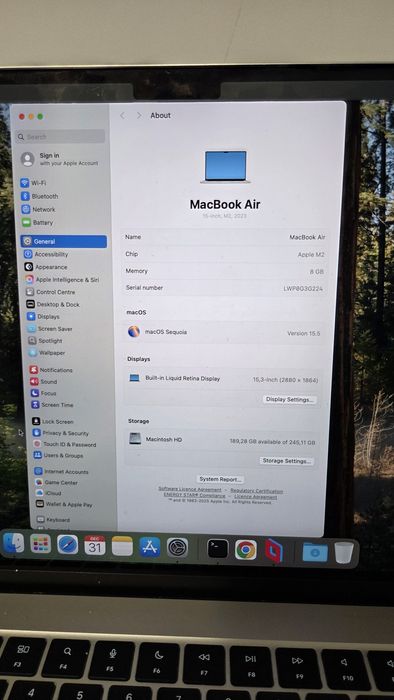Open Touch ID & Password settings
Screen dimensions: 394x700
click(x=65, y=445)
